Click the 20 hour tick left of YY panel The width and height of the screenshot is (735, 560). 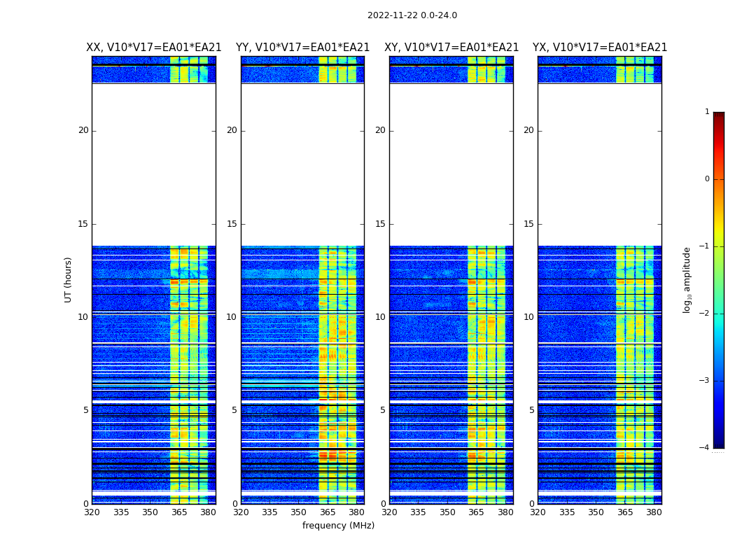tap(231, 130)
